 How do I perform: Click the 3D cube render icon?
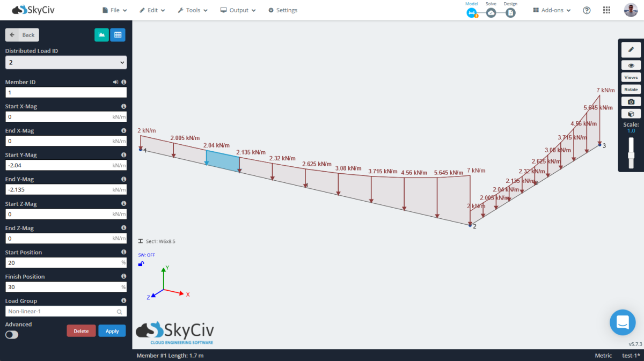click(x=631, y=113)
